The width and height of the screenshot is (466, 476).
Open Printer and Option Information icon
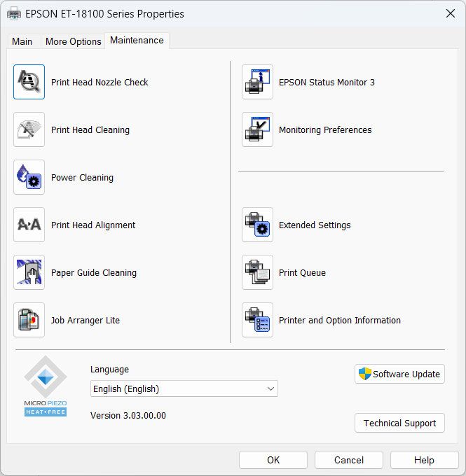(x=257, y=320)
